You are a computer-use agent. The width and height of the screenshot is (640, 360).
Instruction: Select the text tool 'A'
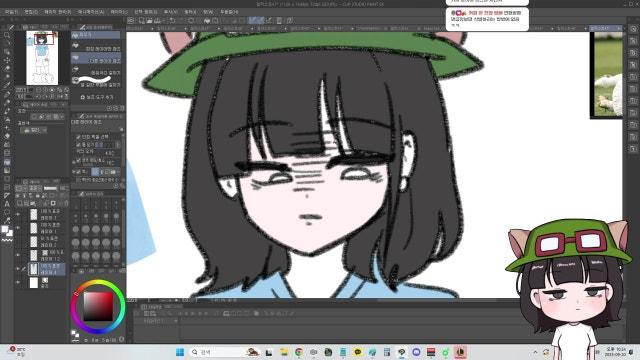[x=7, y=204]
